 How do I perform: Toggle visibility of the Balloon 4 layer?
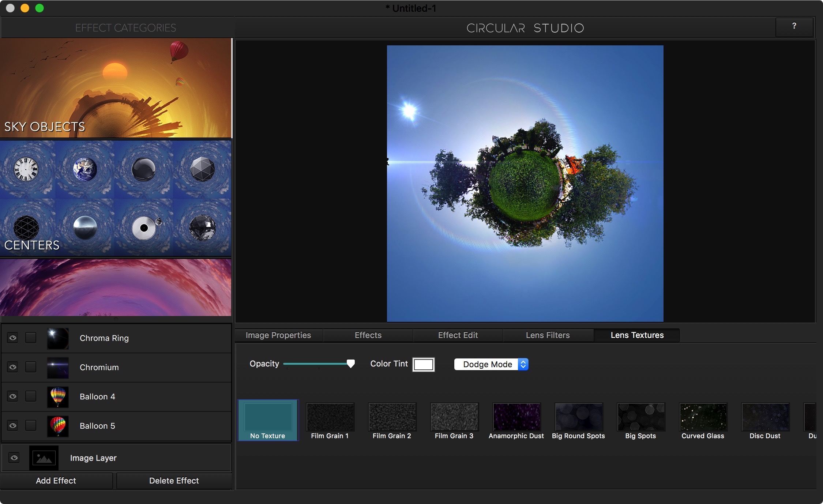tap(13, 396)
